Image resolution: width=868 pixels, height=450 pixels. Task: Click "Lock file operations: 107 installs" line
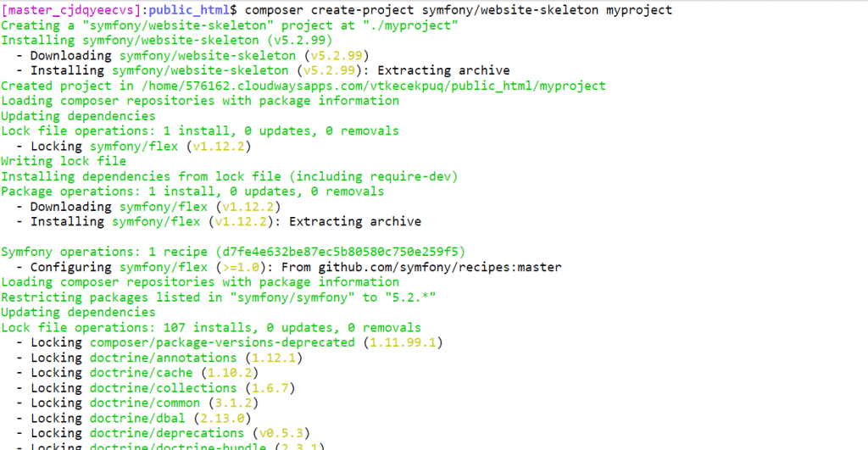click(x=211, y=328)
